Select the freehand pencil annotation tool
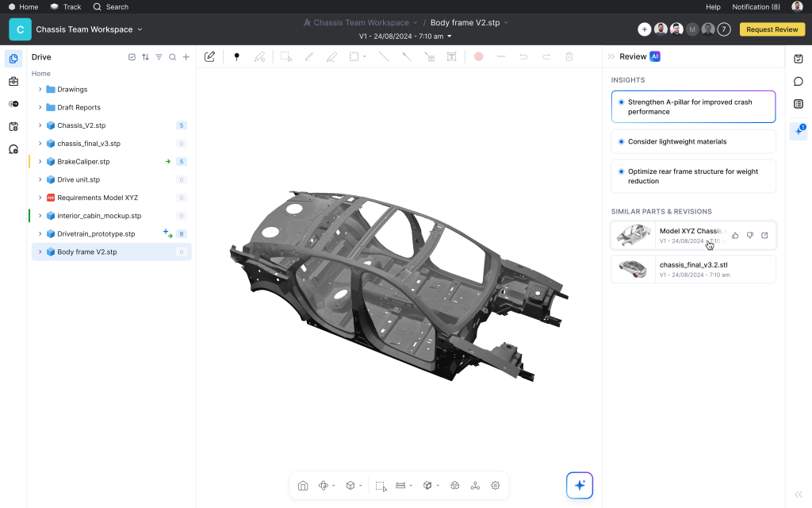Viewport: 812px width, 508px height. [309, 56]
